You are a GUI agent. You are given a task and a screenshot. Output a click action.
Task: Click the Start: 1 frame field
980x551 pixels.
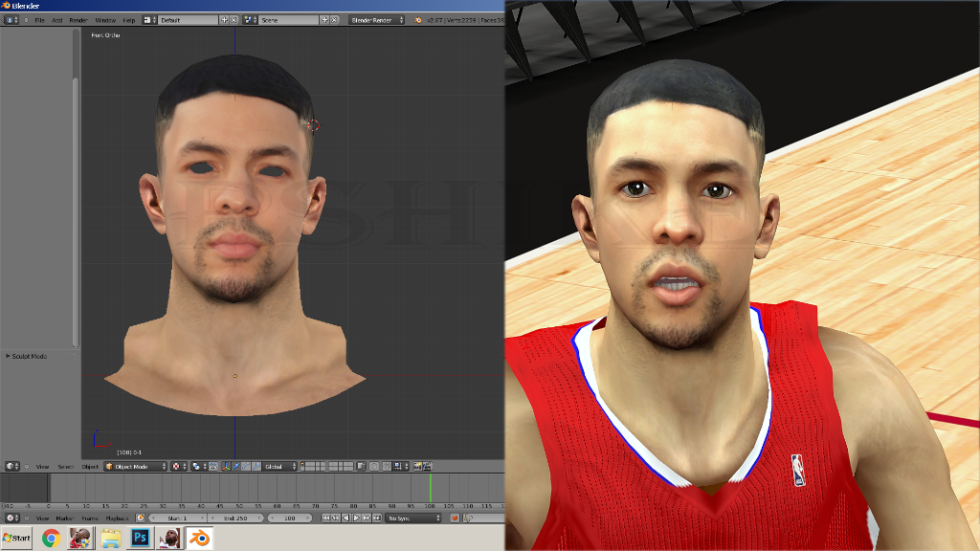177,518
